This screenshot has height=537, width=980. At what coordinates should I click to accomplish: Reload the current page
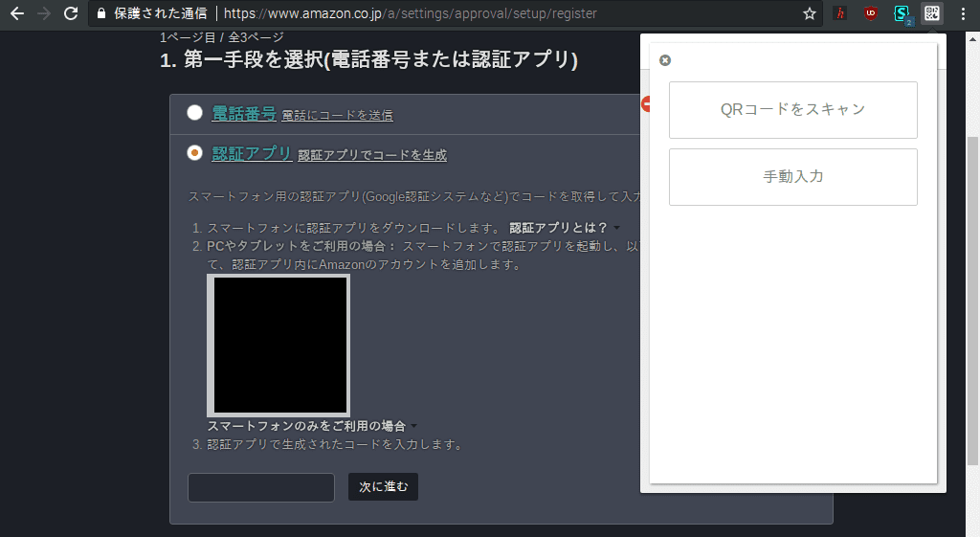(71, 13)
